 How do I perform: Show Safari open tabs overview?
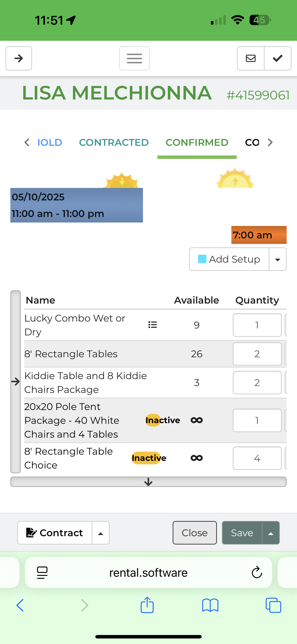273,605
